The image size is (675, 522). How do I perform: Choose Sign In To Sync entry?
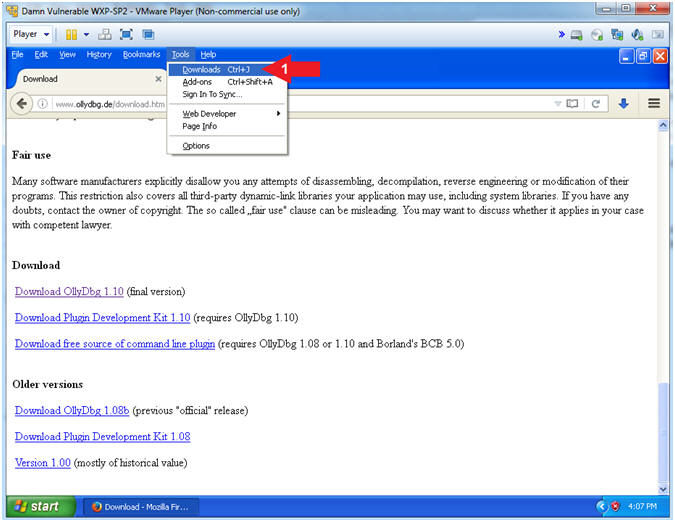pos(227,94)
